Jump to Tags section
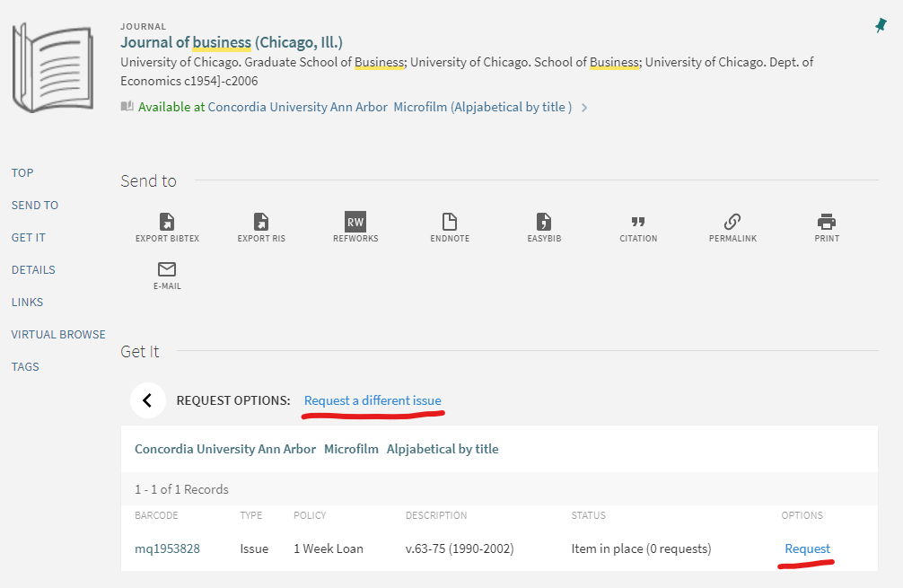 click(x=25, y=366)
